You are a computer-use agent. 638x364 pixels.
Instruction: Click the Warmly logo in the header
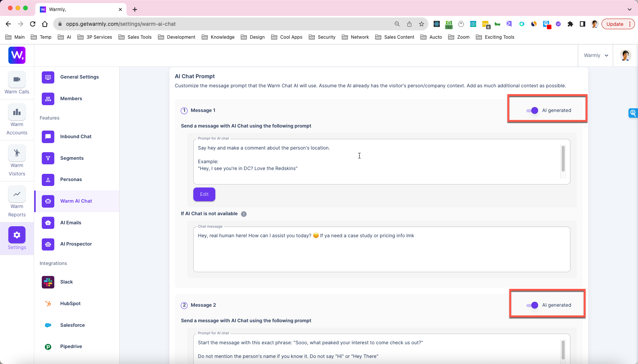[17, 55]
